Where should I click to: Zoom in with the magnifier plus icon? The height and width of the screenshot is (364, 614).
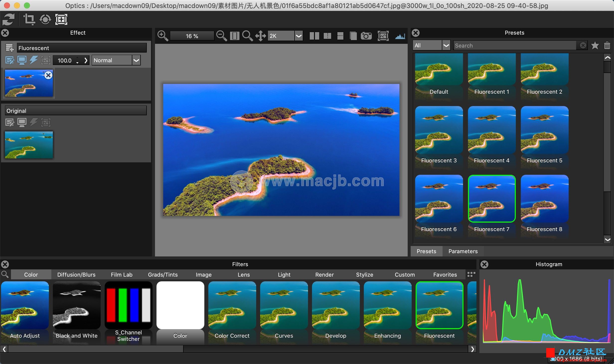(163, 36)
